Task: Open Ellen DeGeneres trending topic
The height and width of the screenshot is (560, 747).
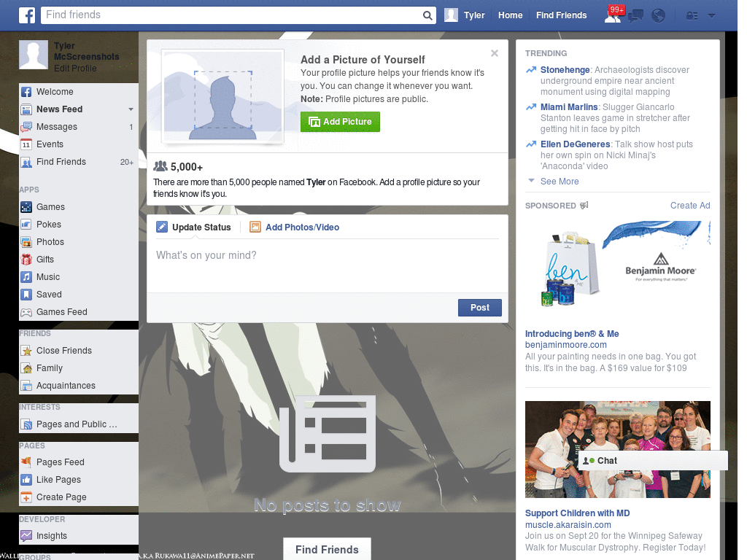Action: 575,144
